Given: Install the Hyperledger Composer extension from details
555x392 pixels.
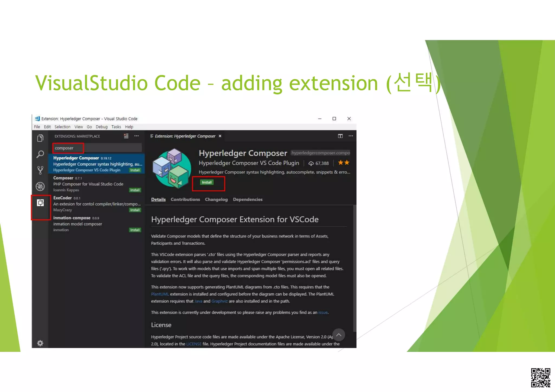Looking at the screenshot, I should point(207,182).
